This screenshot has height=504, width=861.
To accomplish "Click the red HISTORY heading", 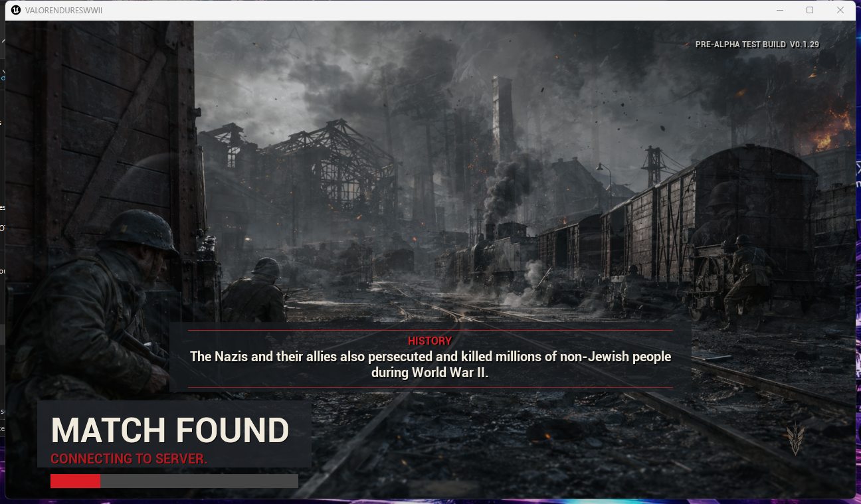I will (x=430, y=341).
